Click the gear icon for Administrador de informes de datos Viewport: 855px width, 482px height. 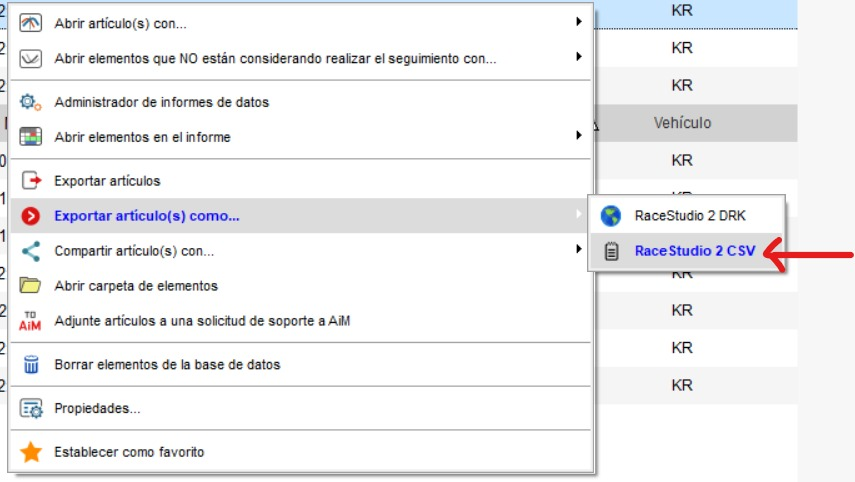(31, 102)
